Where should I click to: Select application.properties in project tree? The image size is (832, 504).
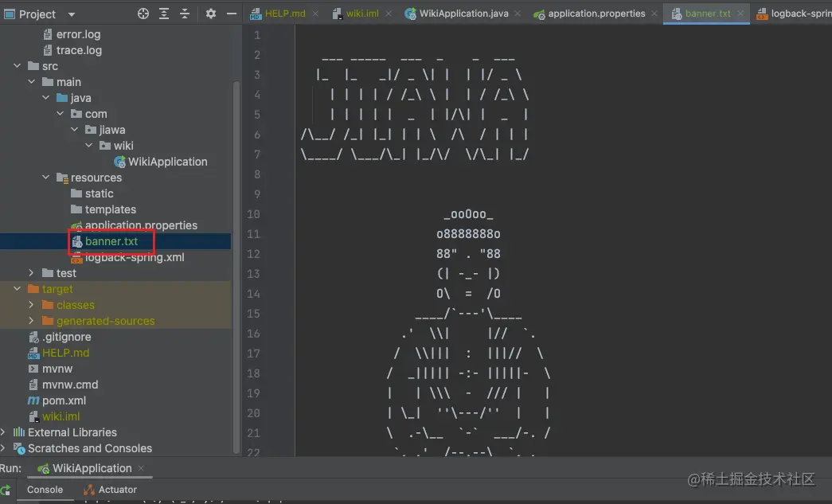click(x=141, y=225)
